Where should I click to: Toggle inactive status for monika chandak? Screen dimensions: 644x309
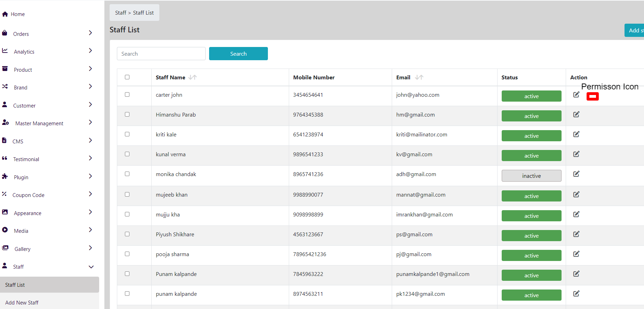pyautogui.click(x=531, y=176)
